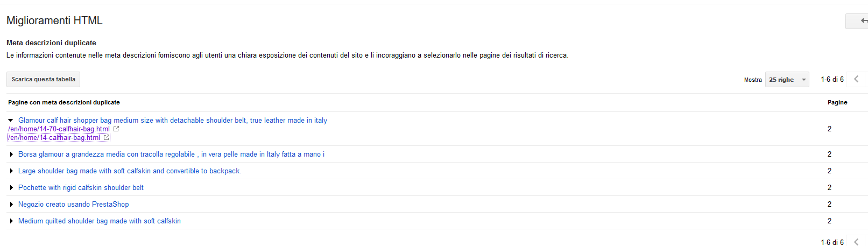
Task: Click the previous page arrow above the table
Action: tap(856, 79)
